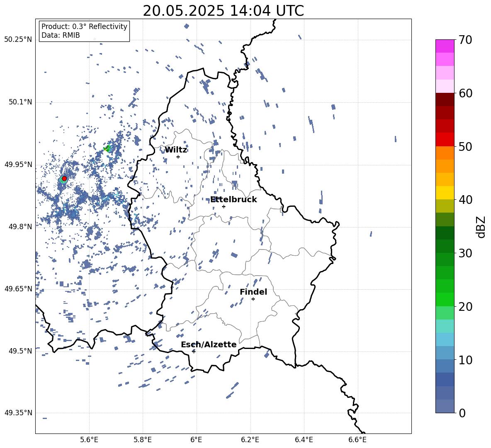Click the 'Product: 0.3° Reflectivity' label
The width and height of the screenshot is (491, 448).
point(84,27)
